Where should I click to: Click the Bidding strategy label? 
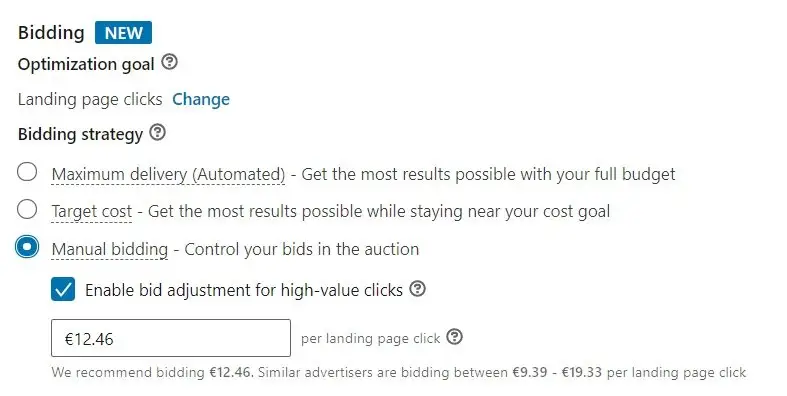[80, 135]
